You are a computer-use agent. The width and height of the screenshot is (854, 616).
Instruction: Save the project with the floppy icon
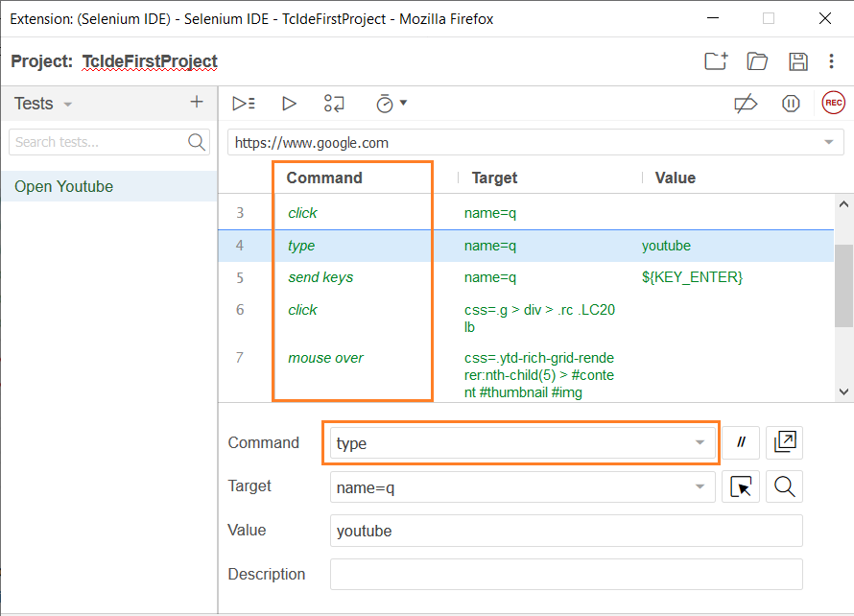798,61
